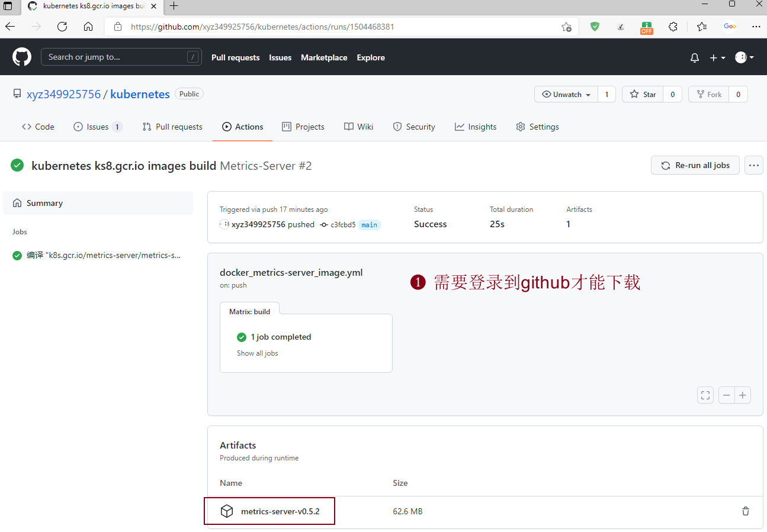Open Marketplace in top navigation
This screenshot has height=532, width=767.
(x=324, y=57)
